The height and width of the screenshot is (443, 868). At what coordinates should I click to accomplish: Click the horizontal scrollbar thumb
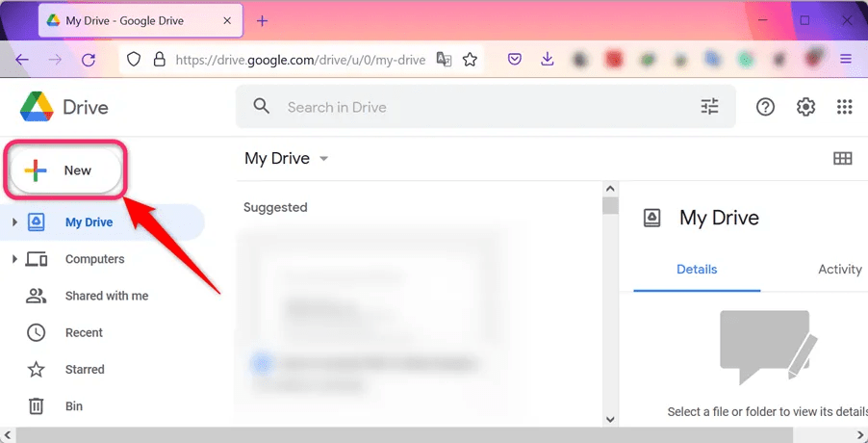405,435
